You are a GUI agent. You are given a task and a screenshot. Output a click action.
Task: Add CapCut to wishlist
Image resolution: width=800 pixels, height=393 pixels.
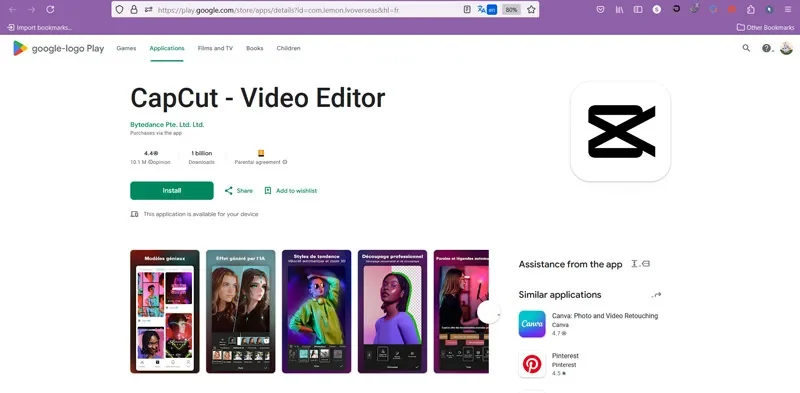tap(291, 190)
